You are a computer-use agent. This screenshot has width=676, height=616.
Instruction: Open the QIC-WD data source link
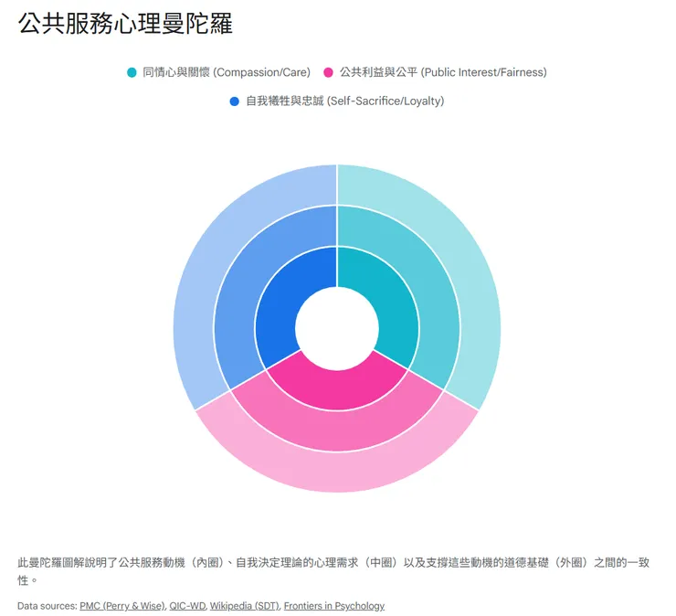click(187, 606)
